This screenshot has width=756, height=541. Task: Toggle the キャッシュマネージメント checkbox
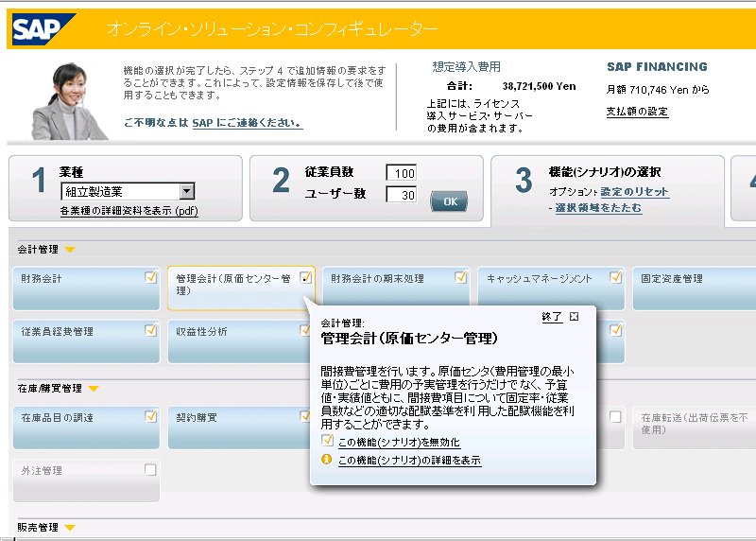coord(616,277)
